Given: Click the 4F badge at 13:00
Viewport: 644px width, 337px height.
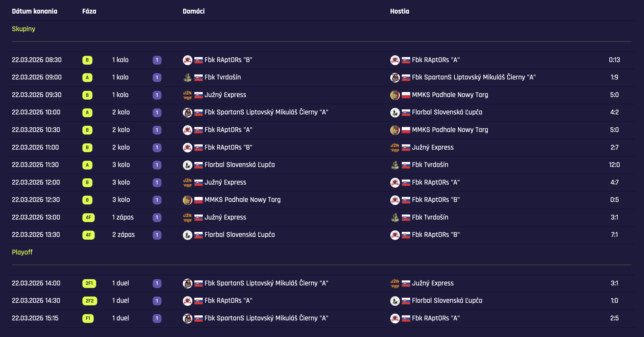Looking at the screenshot, I should pyautogui.click(x=88, y=218).
